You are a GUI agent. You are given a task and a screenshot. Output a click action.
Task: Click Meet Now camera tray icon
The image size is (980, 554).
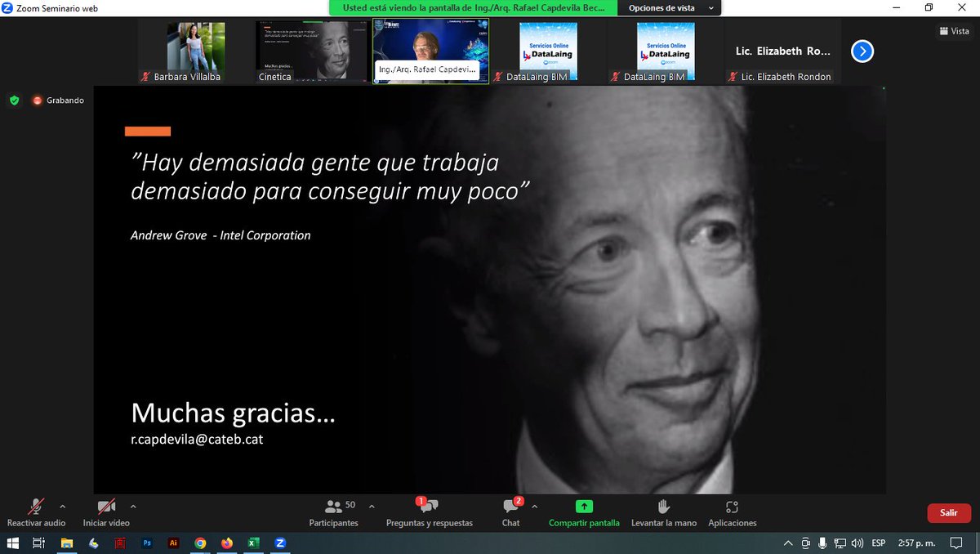(x=805, y=543)
